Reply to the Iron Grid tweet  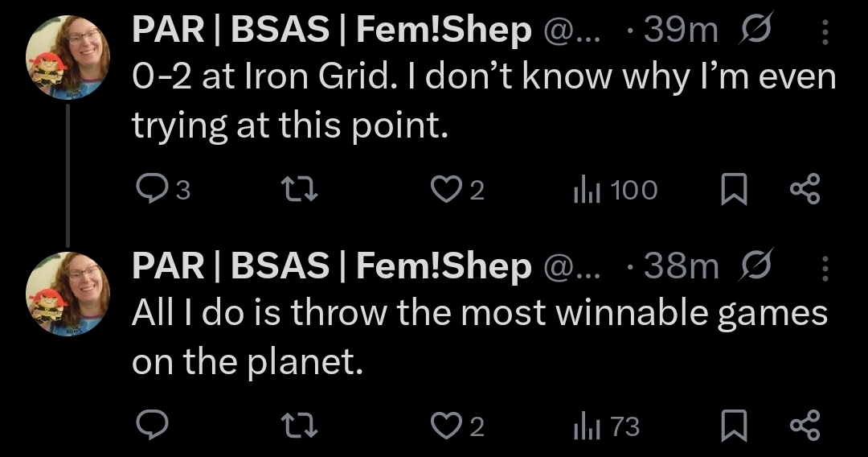162,189
